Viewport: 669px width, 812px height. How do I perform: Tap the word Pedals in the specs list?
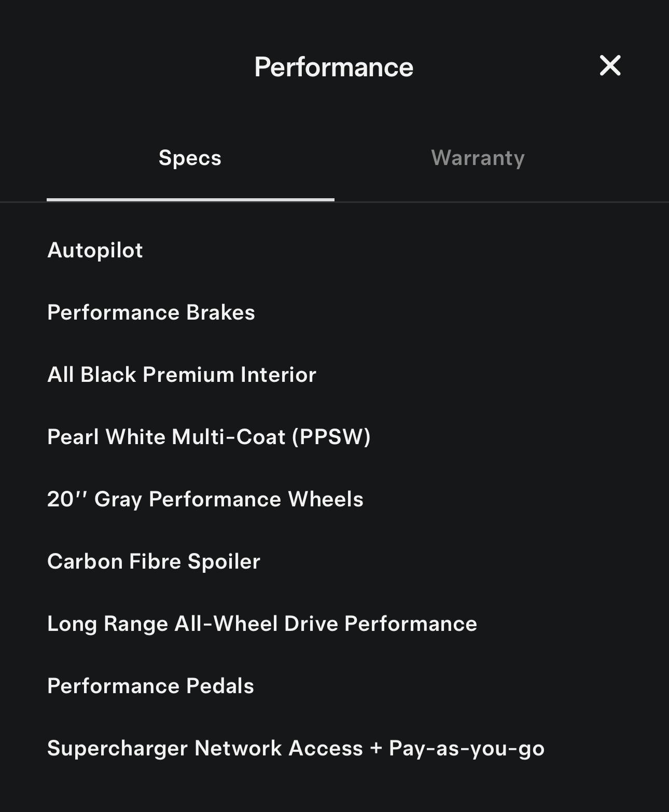(220, 686)
